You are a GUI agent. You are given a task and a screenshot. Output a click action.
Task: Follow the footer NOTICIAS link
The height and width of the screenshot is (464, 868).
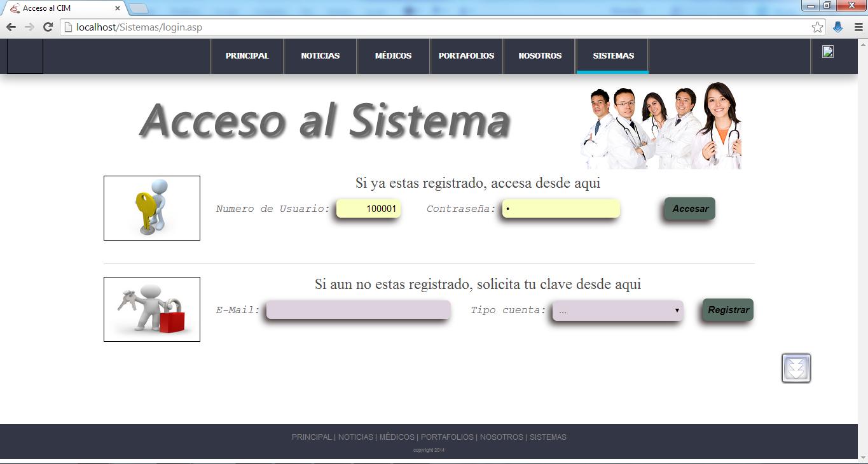point(355,437)
